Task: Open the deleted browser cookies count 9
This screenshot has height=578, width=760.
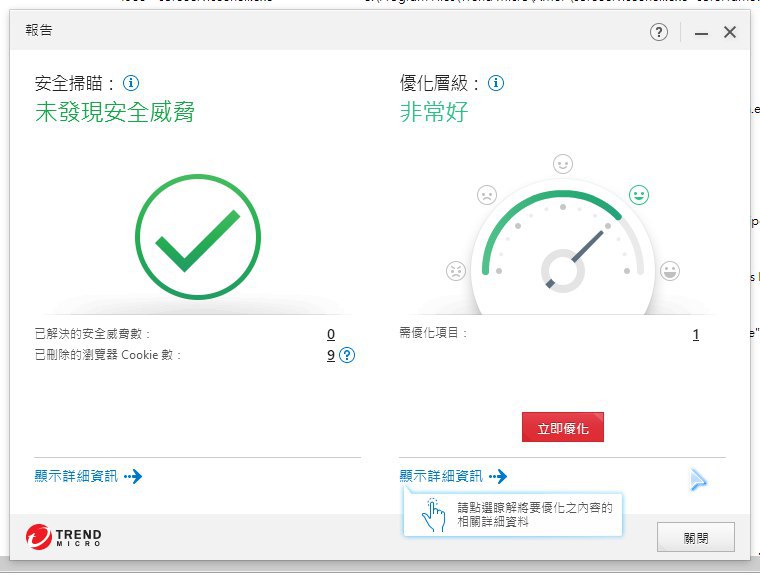Action: click(x=331, y=355)
